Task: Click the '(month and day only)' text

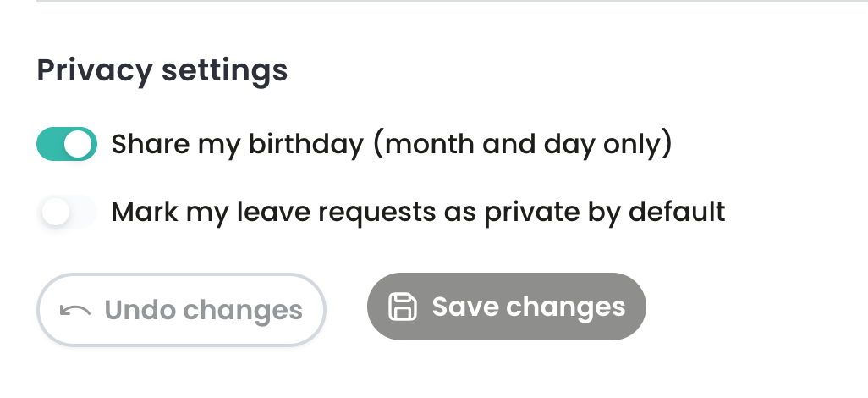Action: (523, 144)
